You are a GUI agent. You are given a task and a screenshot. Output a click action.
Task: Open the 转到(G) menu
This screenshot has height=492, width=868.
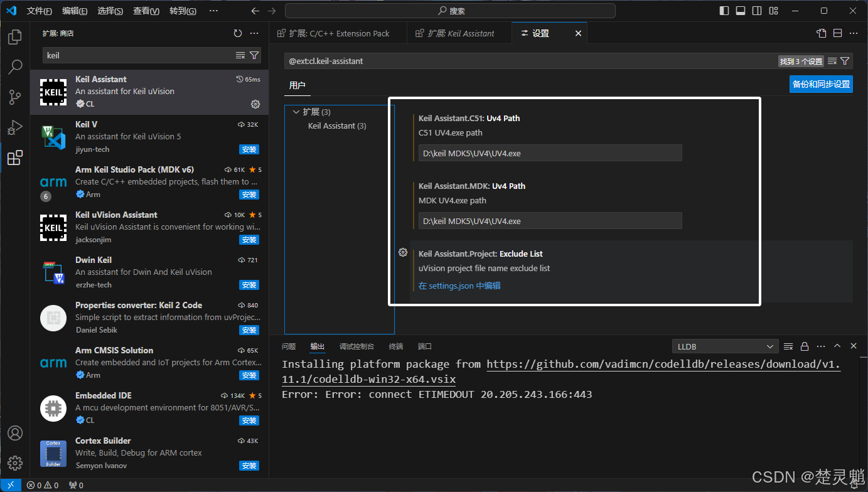coord(183,11)
